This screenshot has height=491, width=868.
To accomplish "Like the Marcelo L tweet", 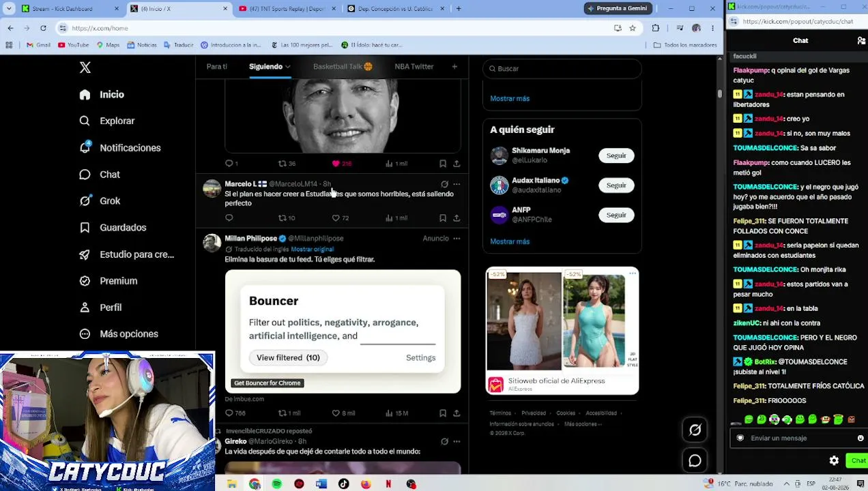I will [x=336, y=218].
